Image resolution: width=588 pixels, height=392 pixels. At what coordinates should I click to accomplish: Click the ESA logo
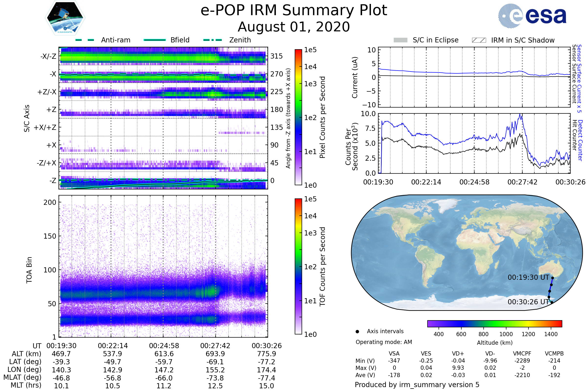(532, 16)
